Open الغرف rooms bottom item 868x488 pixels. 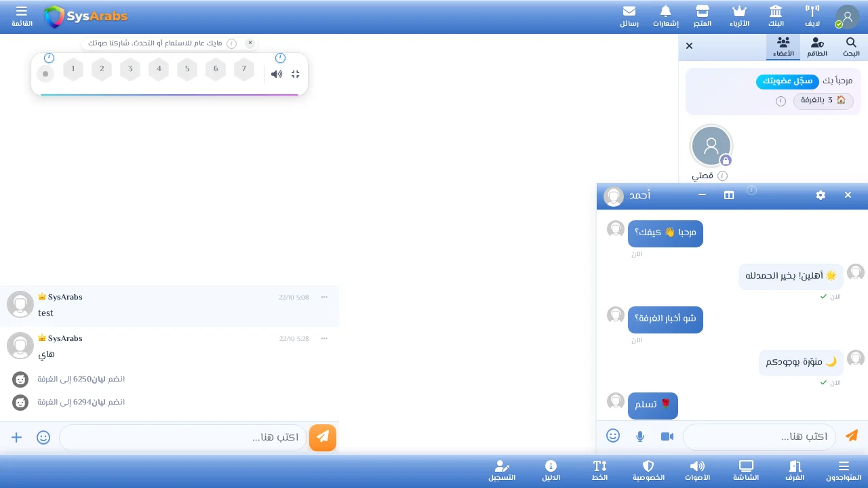pyautogui.click(x=795, y=471)
